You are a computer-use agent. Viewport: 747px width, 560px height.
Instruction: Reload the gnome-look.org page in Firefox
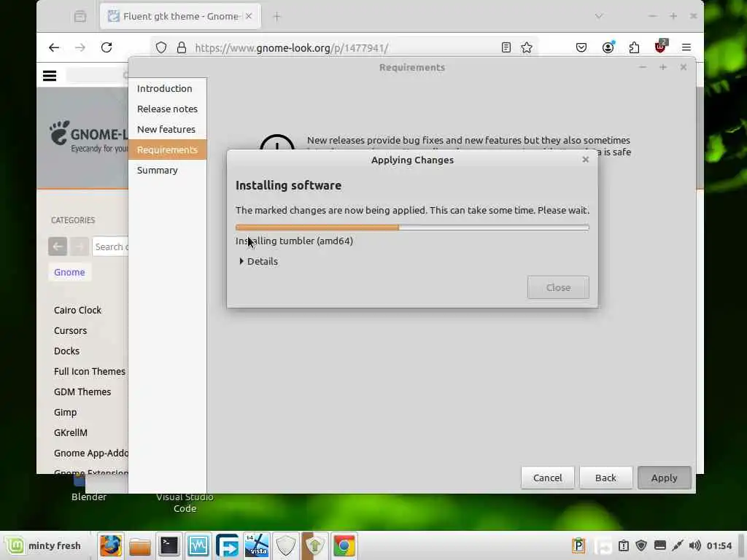coord(107,47)
